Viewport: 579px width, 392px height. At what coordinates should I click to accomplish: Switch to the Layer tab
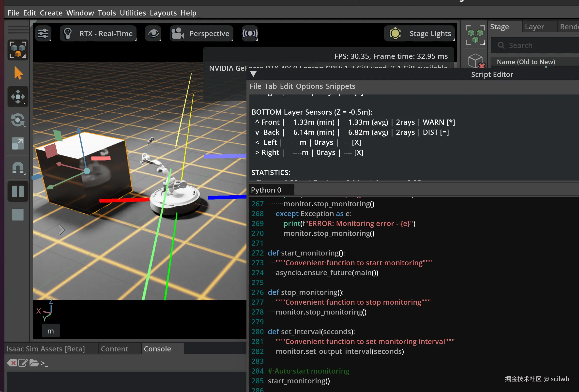click(x=534, y=27)
